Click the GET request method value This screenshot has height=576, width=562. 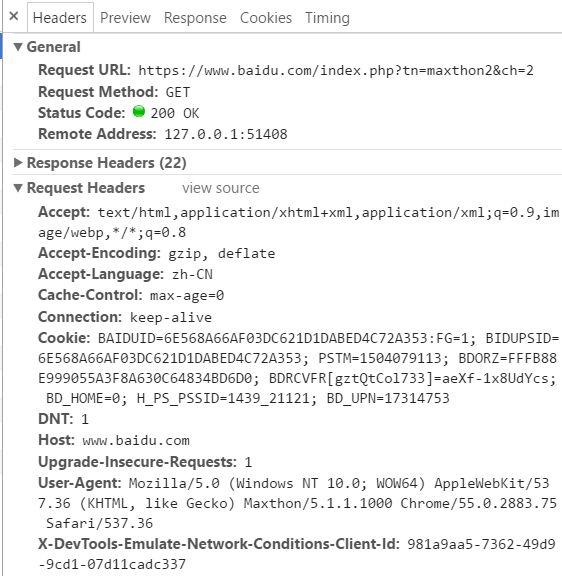tap(178, 92)
